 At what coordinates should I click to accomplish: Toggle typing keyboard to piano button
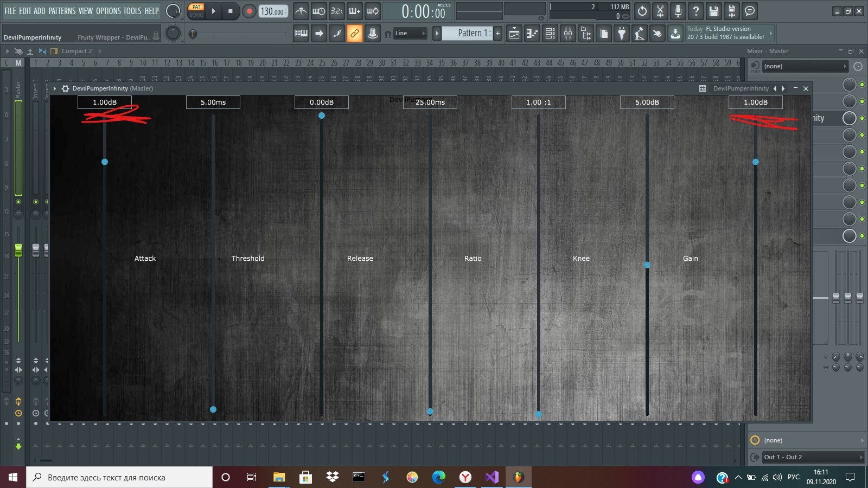(x=301, y=34)
